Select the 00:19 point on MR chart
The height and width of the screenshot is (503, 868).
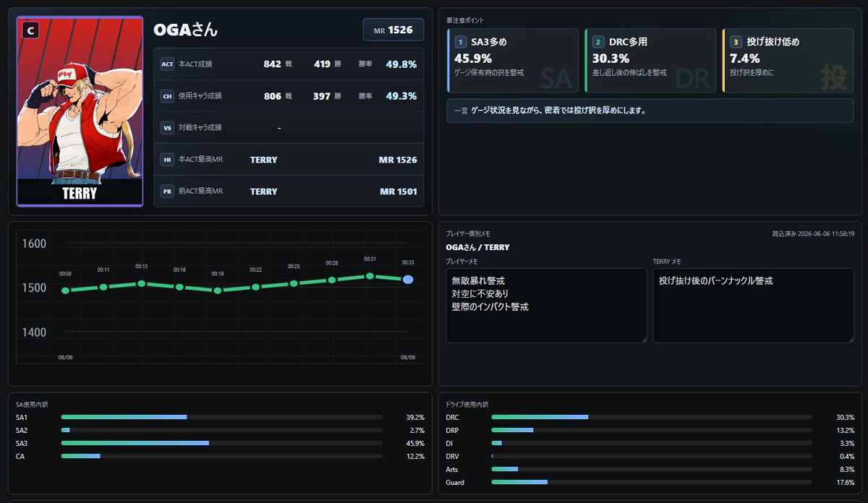(x=218, y=291)
